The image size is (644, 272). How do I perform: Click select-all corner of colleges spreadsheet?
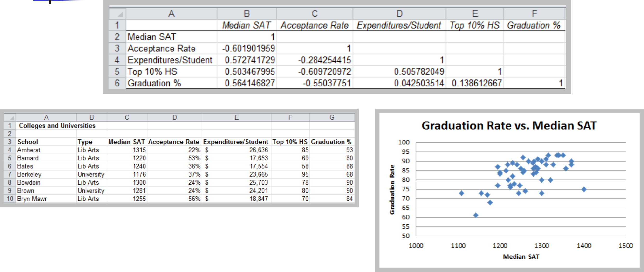10,117
